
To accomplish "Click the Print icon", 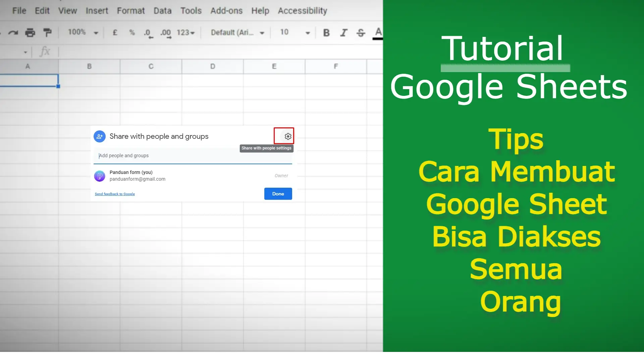I will pyautogui.click(x=30, y=33).
